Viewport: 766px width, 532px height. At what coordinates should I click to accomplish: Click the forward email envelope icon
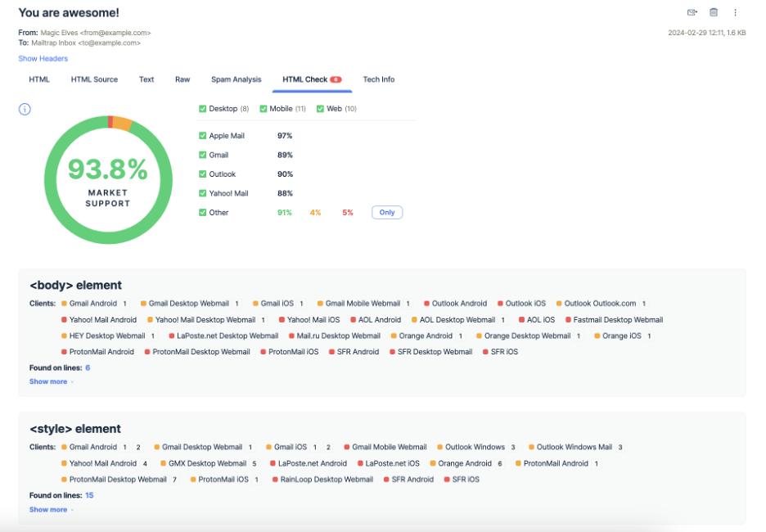692,12
